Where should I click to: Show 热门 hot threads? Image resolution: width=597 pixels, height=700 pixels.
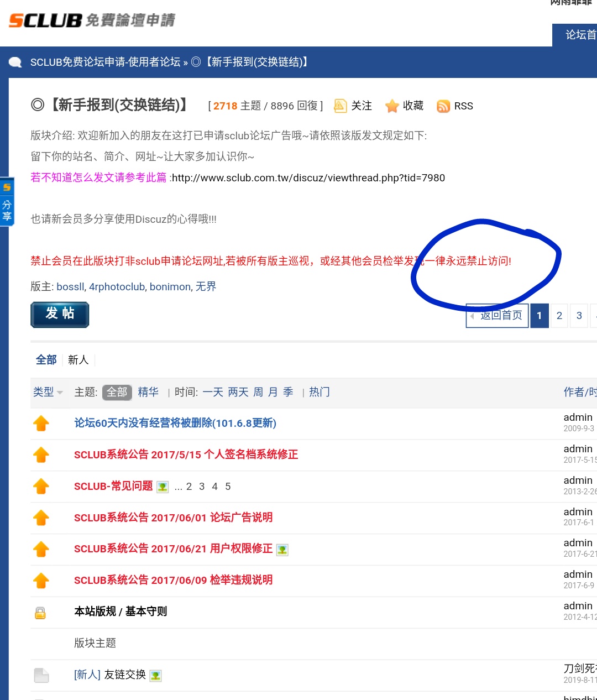(320, 392)
